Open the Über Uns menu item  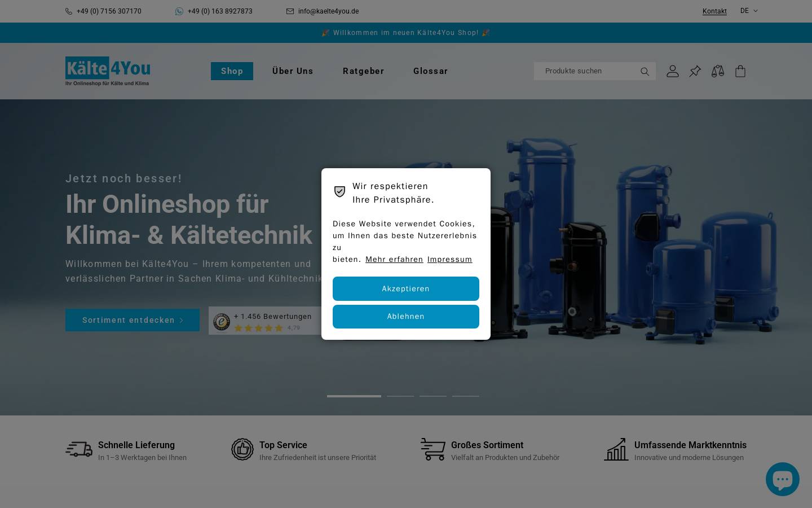[x=293, y=71]
